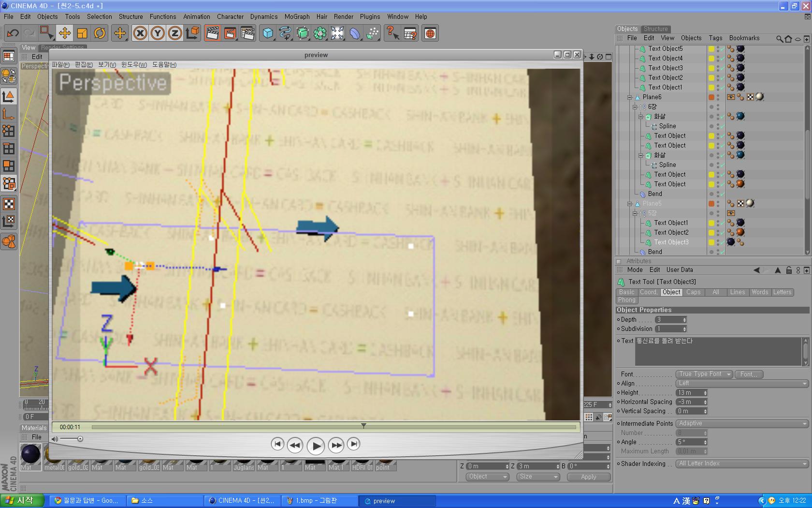Render the active view

click(212, 33)
